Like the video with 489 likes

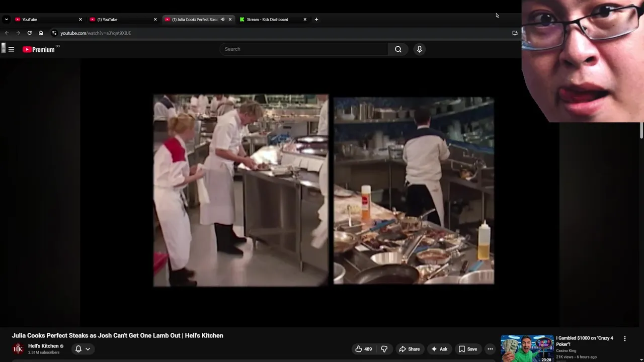[364, 349]
